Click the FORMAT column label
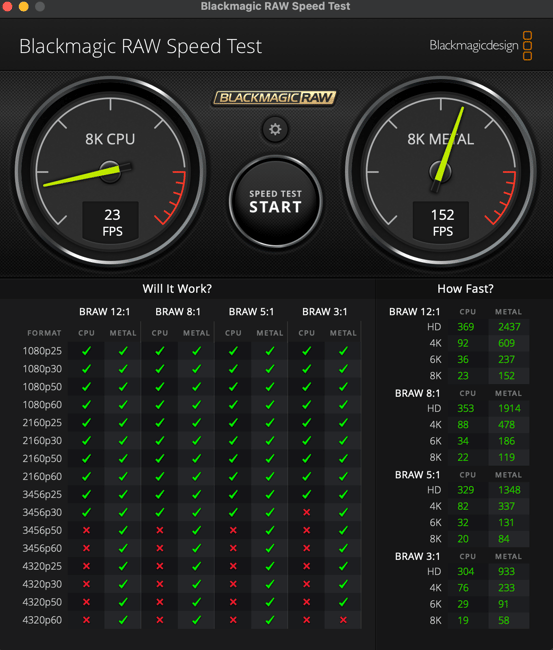553x650 pixels. 44,333
